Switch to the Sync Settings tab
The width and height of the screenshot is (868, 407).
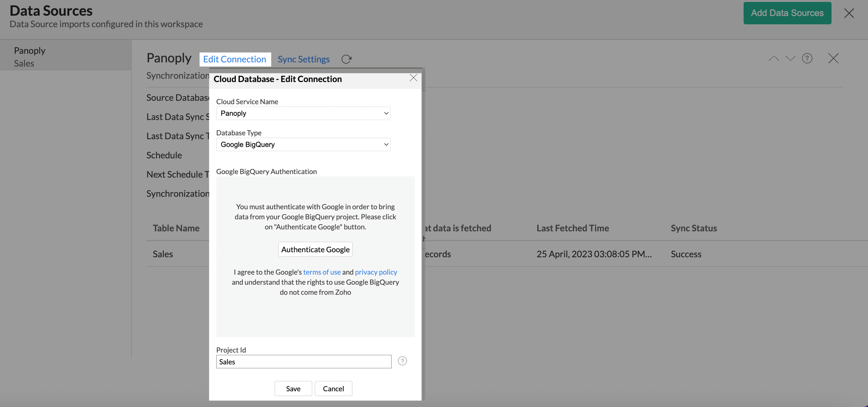[303, 59]
